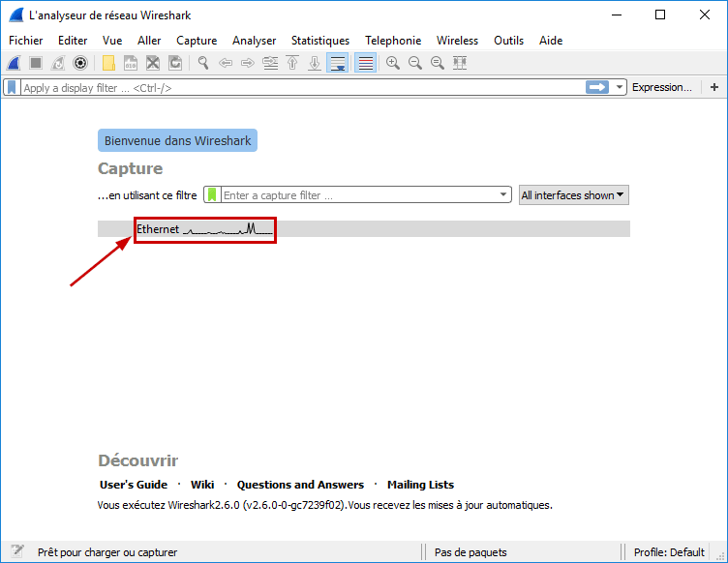Image resolution: width=728 pixels, height=563 pixels.
Task: Open the Vue menu
Action: pos(112,41)
